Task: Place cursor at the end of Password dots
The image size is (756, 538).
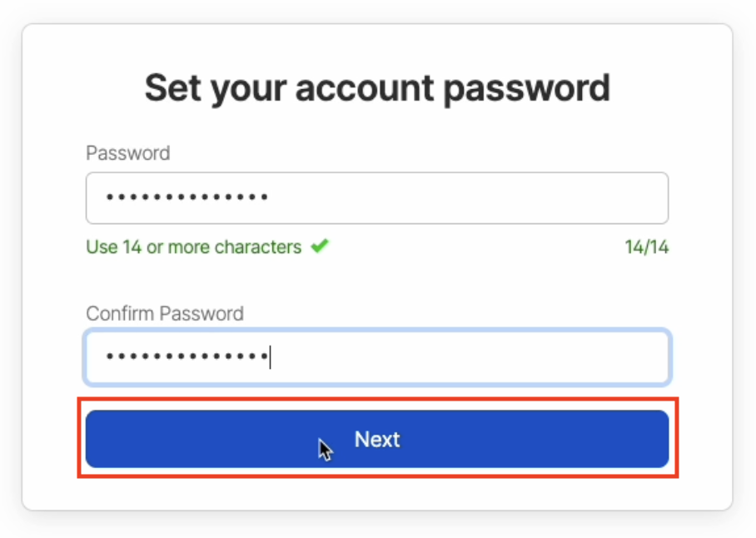Action: tap(269, 198)
